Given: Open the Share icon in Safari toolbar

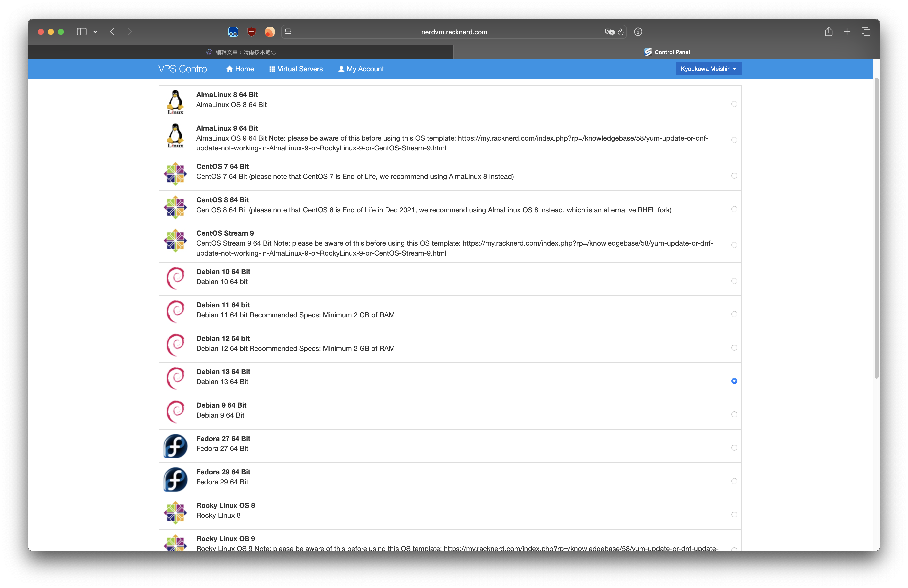Looking at the screenshot, I should click(x=829, y=32).
